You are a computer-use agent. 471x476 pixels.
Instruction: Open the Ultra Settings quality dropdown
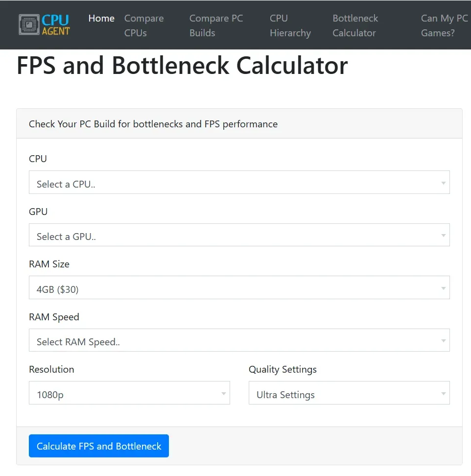pyautogui.click(x=349, y=393)
